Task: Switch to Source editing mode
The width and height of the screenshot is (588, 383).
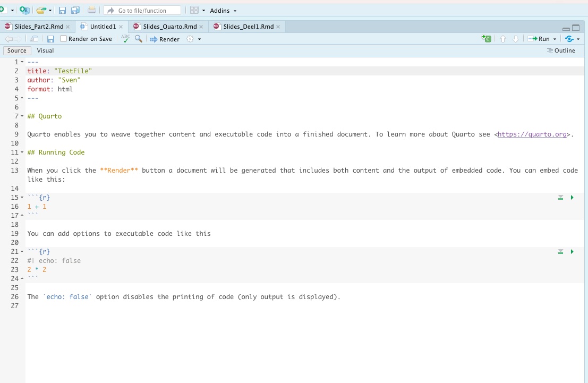Action: pos(17,50)
